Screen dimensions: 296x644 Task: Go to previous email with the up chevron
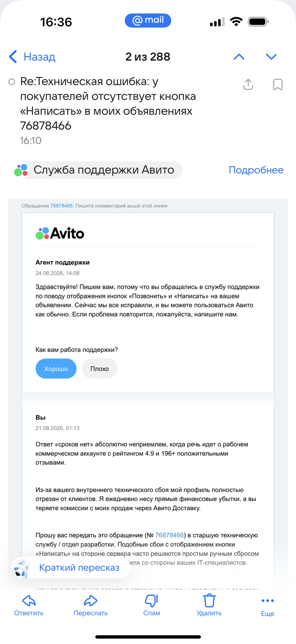(239, 57)
